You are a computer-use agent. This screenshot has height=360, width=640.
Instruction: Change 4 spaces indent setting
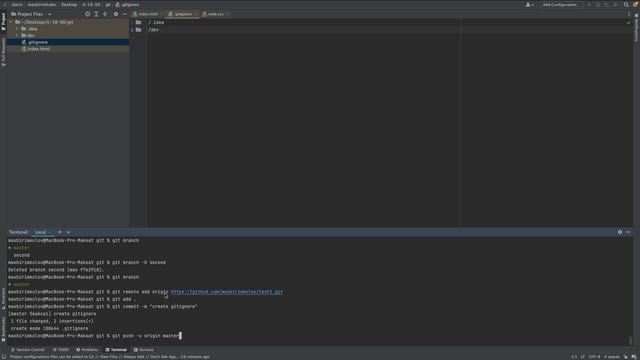click(x=612, y=357)
